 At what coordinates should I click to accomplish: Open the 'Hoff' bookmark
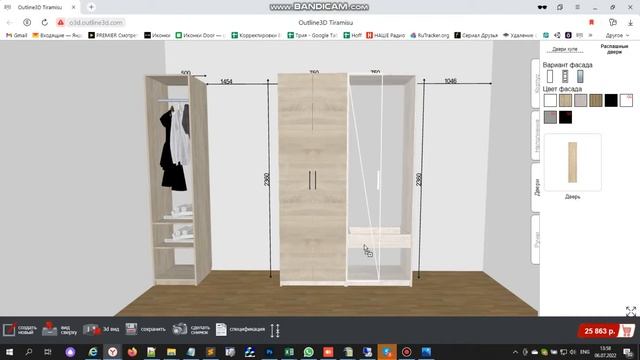[353, 36]
